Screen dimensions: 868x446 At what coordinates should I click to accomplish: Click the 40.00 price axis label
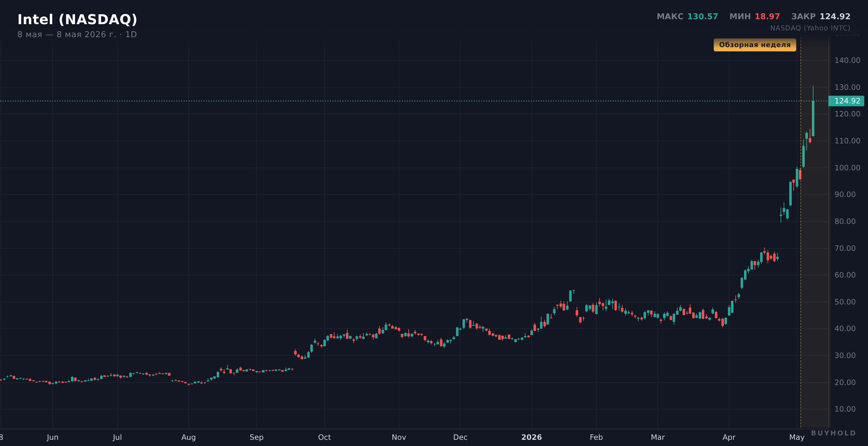(845, 329)
